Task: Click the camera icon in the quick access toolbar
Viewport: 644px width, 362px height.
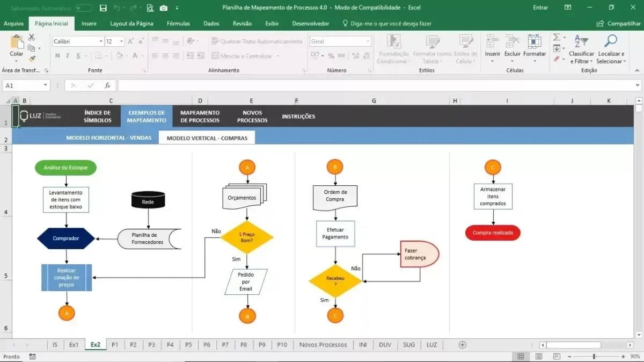Action: tap(164, 8)
